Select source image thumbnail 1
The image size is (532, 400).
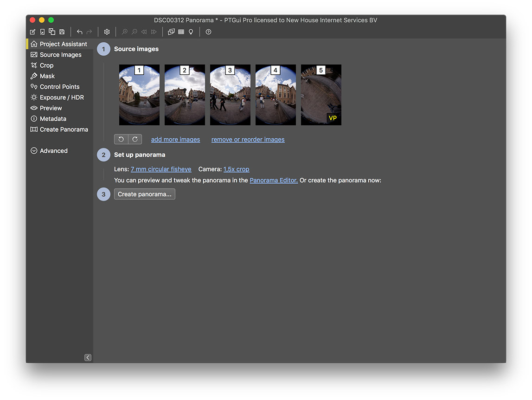[x=140, y=95]
